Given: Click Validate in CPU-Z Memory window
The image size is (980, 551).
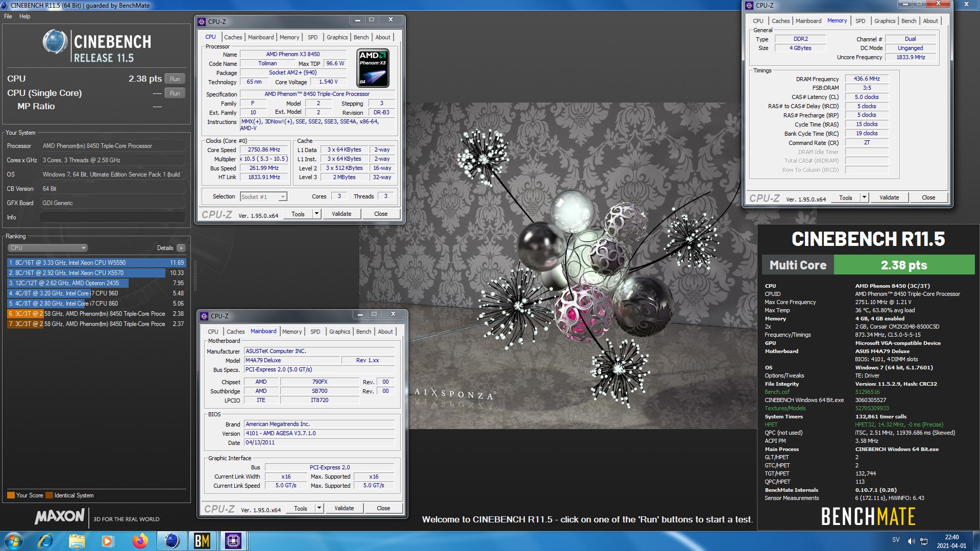Looking at the screenshot, I should 889,197.
